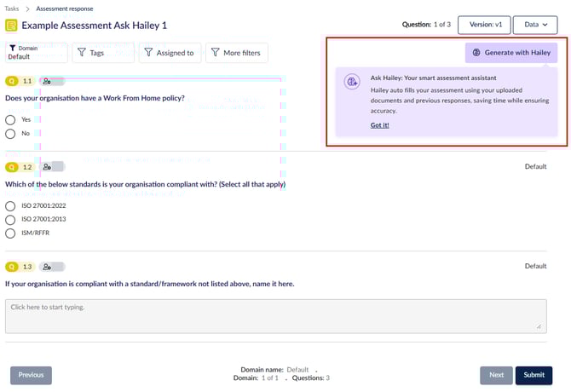Dismiss the tooltip with Got it!
Image resolution: width=571 pixels, height=392 pixels.
click(x=382, y=125)
